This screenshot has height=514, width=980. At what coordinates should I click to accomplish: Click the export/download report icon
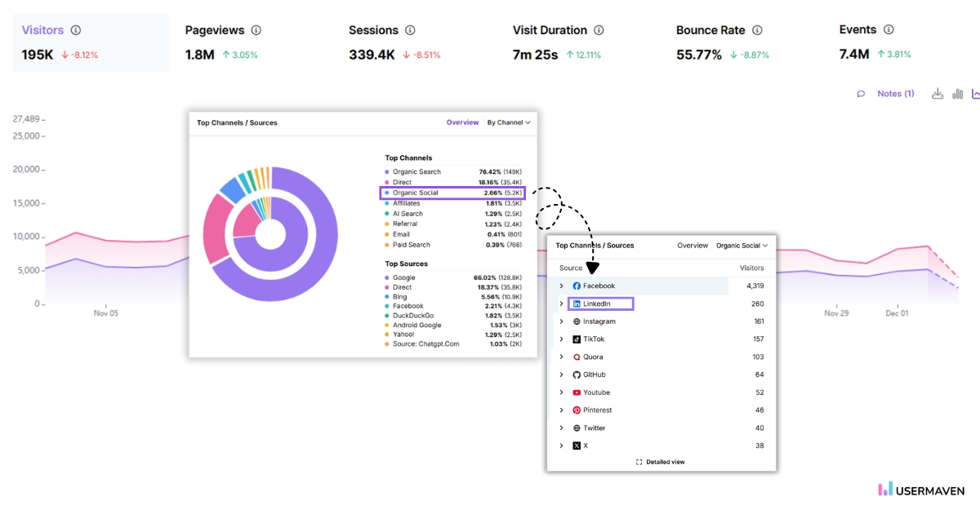coord(938,93)
